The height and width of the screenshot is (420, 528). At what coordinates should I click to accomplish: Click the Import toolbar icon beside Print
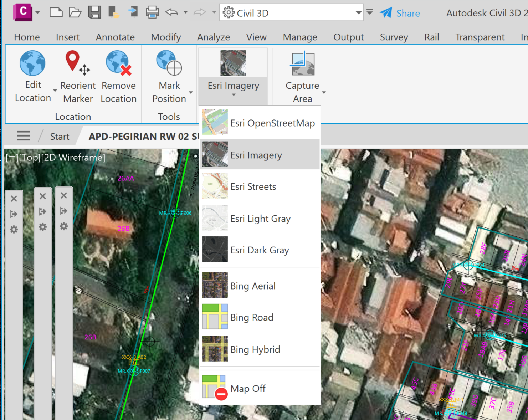(133, 12)
